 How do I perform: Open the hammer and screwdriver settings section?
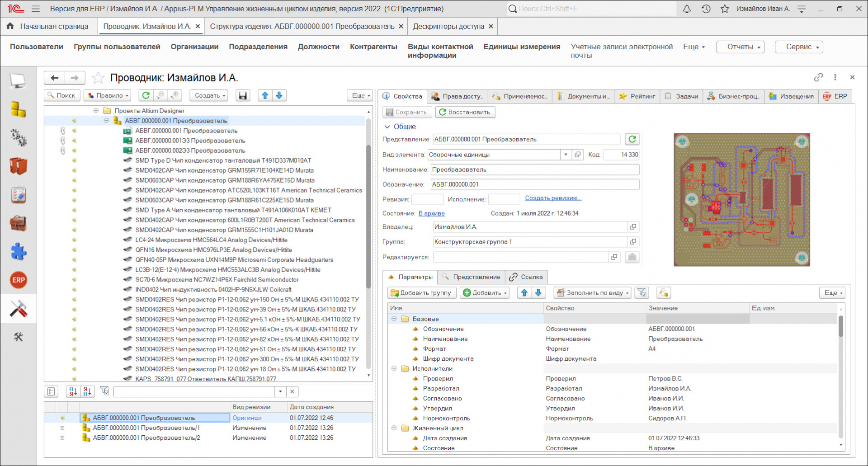(18, 309)
